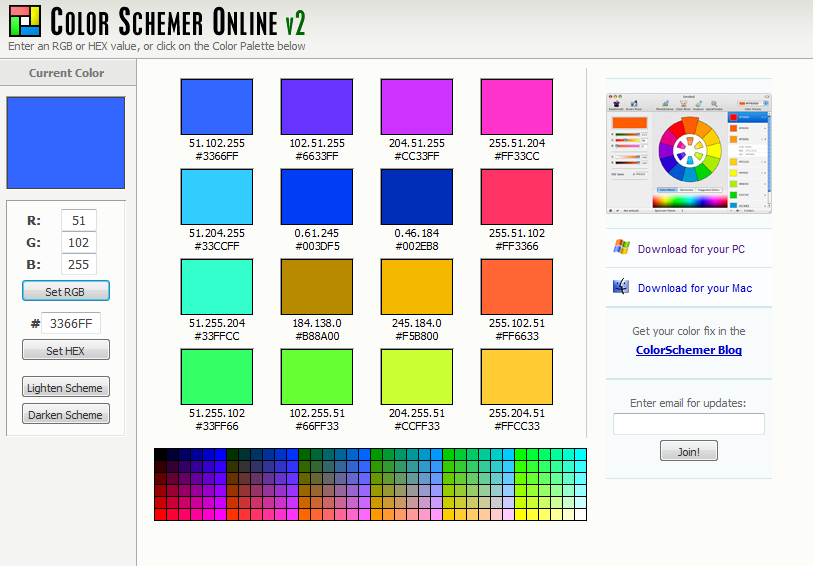
Task: Click the large Current Color swatch
Action: pos(66,143)
